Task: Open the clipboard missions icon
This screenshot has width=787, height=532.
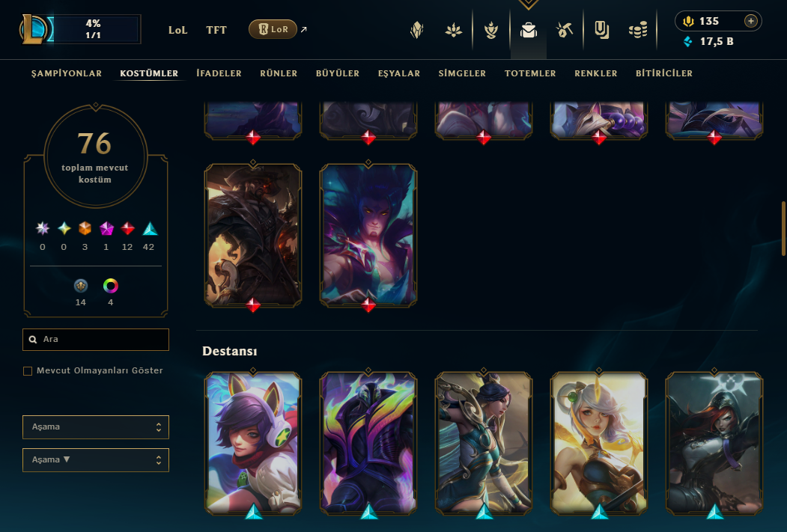Action: 601,31
